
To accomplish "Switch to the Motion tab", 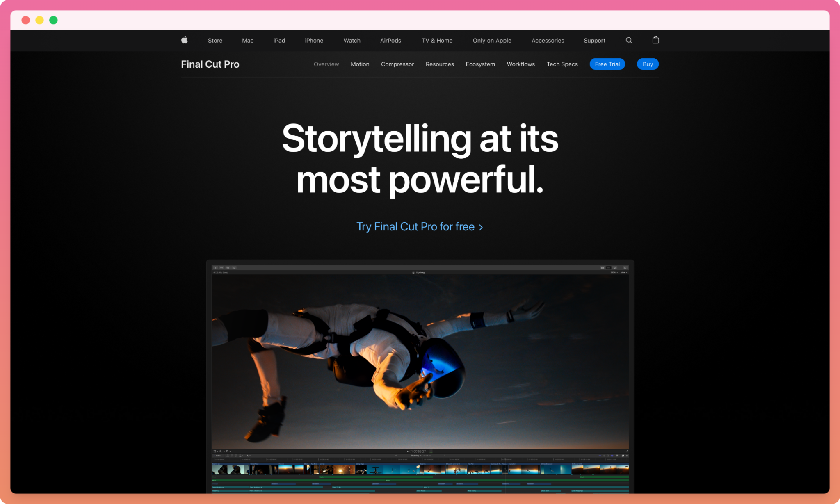I will point(360,64).
